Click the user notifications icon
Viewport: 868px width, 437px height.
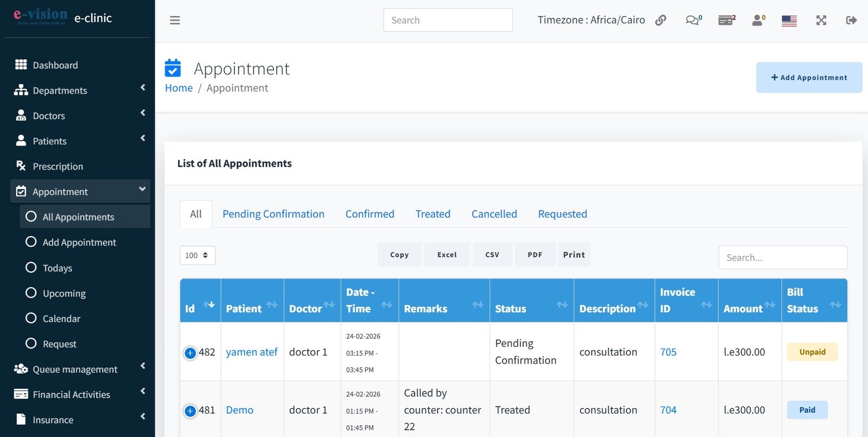pyautogui.click(x=758, y=21)
